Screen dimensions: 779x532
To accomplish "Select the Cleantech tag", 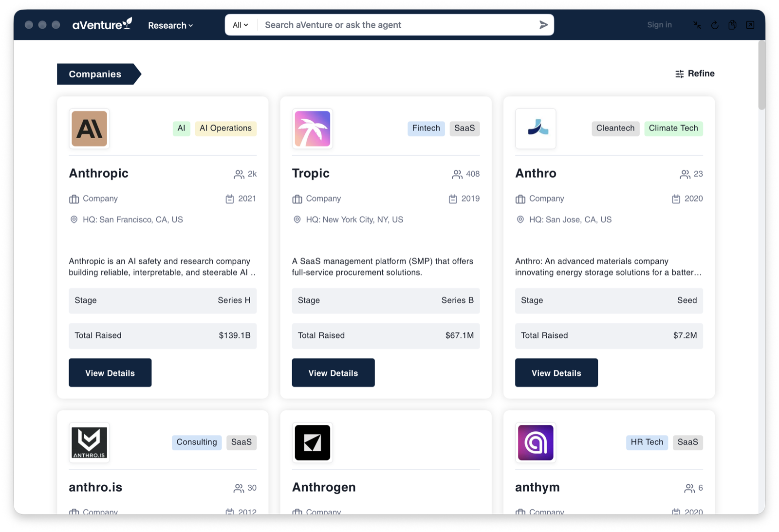I will point(615,128).
